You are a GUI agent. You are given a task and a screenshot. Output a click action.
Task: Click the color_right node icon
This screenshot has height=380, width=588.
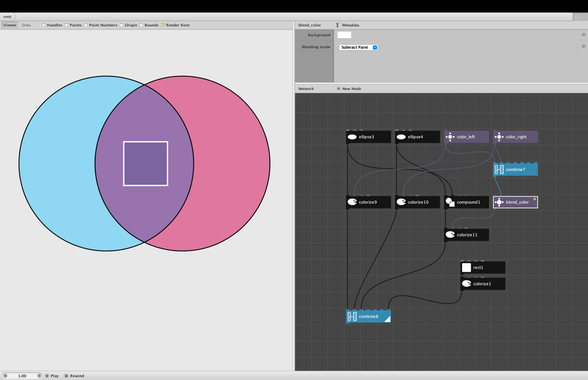(x=499, y=137)
